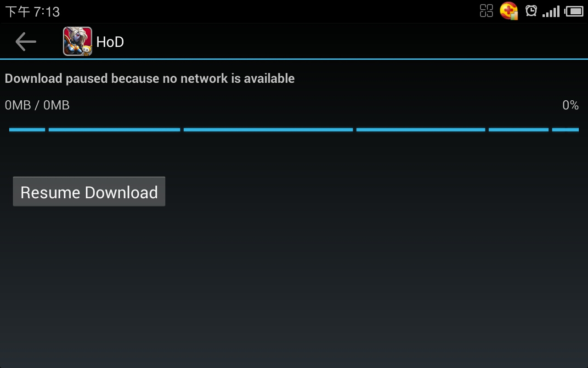The width and height of the screenshot is (588, 368).
Task: Click the first short progress bar segment
Action: coord(27,130)
